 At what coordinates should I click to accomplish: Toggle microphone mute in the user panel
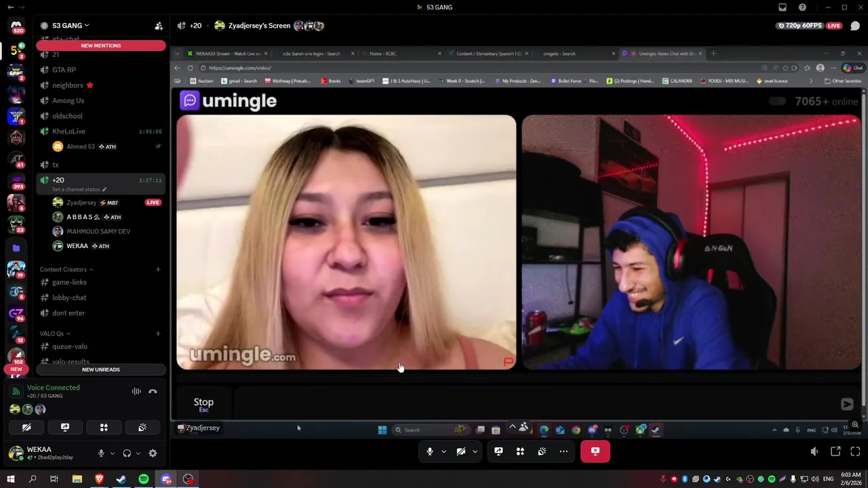101,453
